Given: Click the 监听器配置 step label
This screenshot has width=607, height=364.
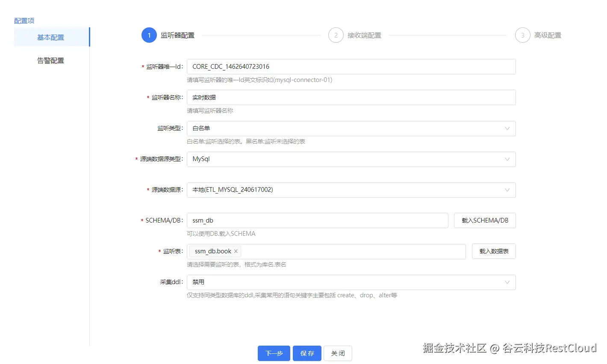Looking at the screenshot, I should click(x=178, y=35).
